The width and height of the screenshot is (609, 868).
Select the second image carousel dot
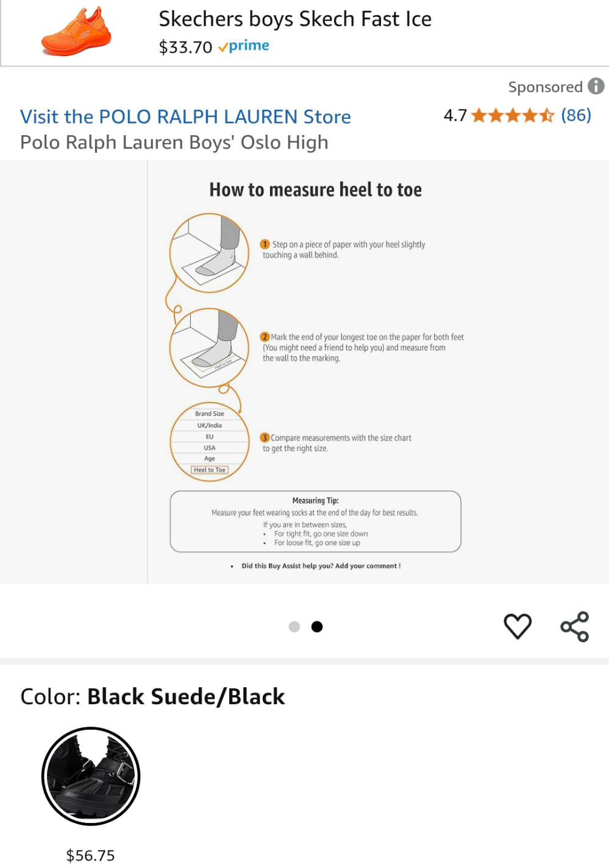point(317,627)
